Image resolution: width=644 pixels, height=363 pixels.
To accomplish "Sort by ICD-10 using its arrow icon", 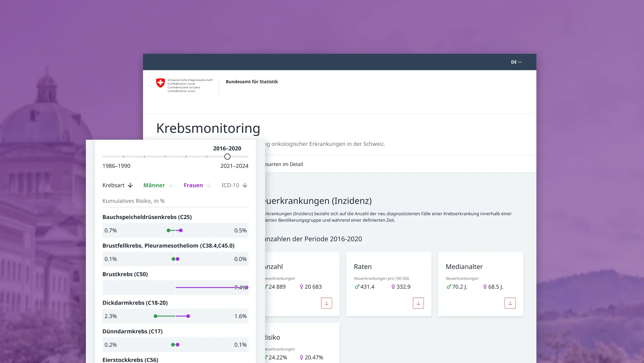I will click(x=245, y=185).
